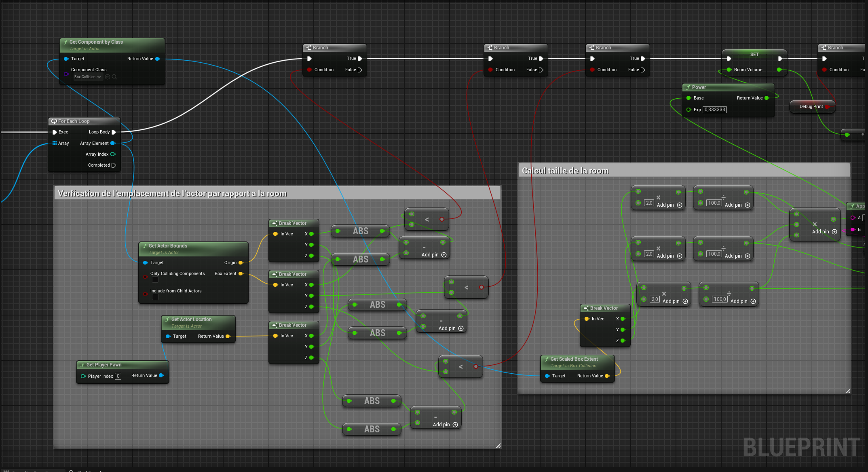
Task: Click the False exec pin on first Branch
Action: 360,70
